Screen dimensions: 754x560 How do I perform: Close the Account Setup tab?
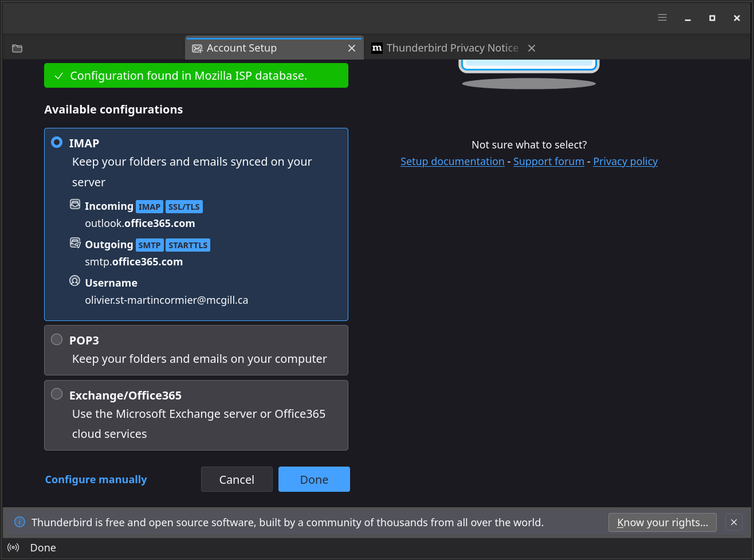[352, 48]
